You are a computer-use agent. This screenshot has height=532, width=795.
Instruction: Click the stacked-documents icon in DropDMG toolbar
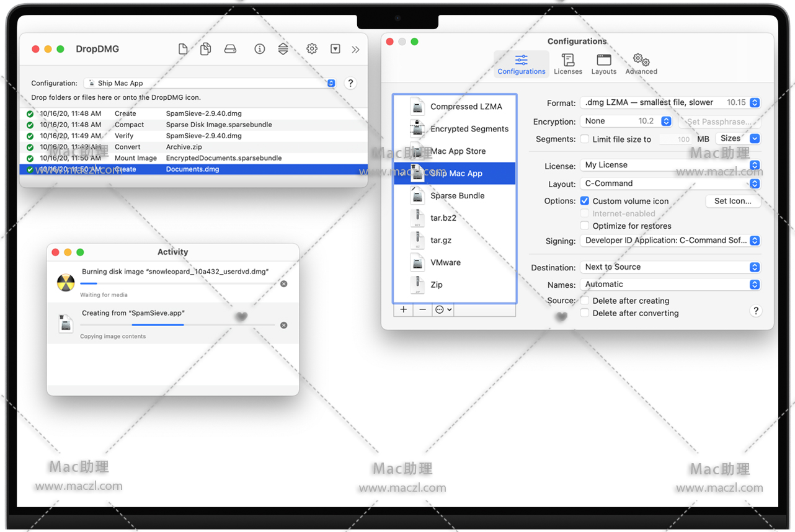[206, 49]
